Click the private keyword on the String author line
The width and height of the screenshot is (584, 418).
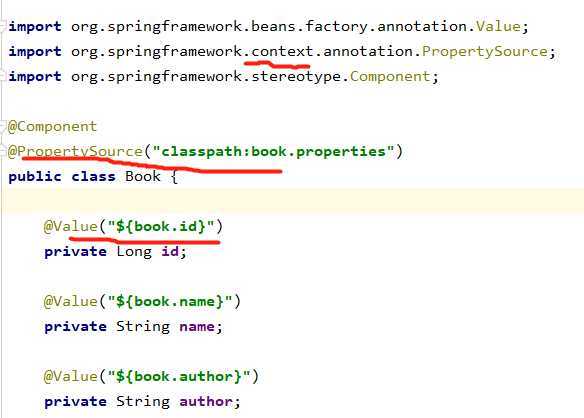pyautogui.click(x=75, y=402)
